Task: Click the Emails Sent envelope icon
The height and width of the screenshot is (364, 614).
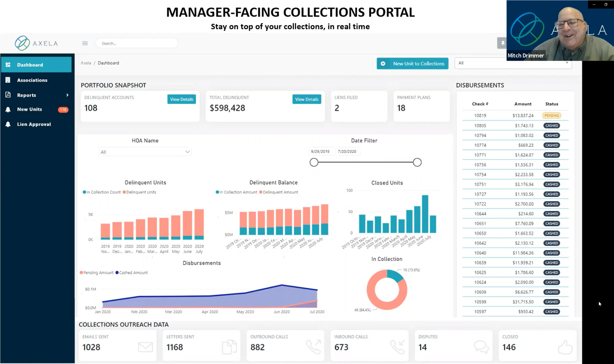Action: 145,347
